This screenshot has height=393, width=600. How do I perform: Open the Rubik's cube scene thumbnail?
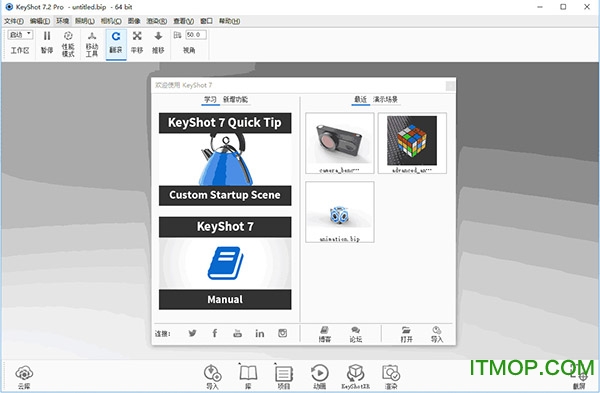[412, 143]
